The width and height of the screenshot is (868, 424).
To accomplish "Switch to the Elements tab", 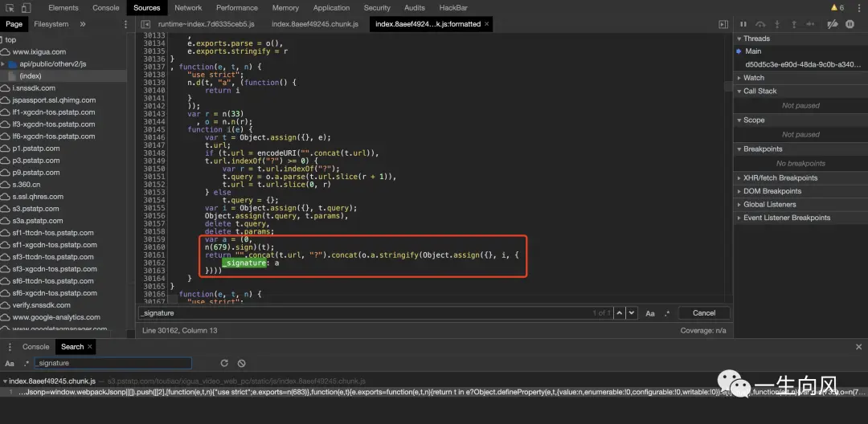I will pos(63,8).
